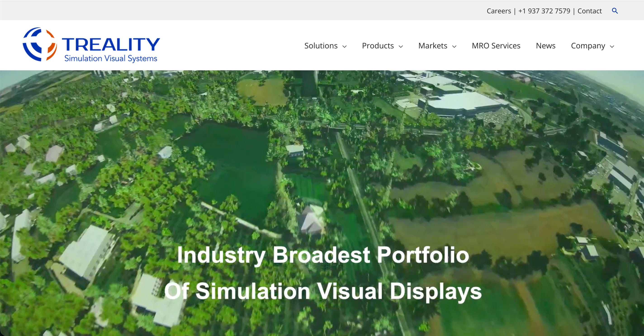Viewport: 644px width, 336px height.
Task: Expand the chevron next to Markets
Action: (455, 47)
